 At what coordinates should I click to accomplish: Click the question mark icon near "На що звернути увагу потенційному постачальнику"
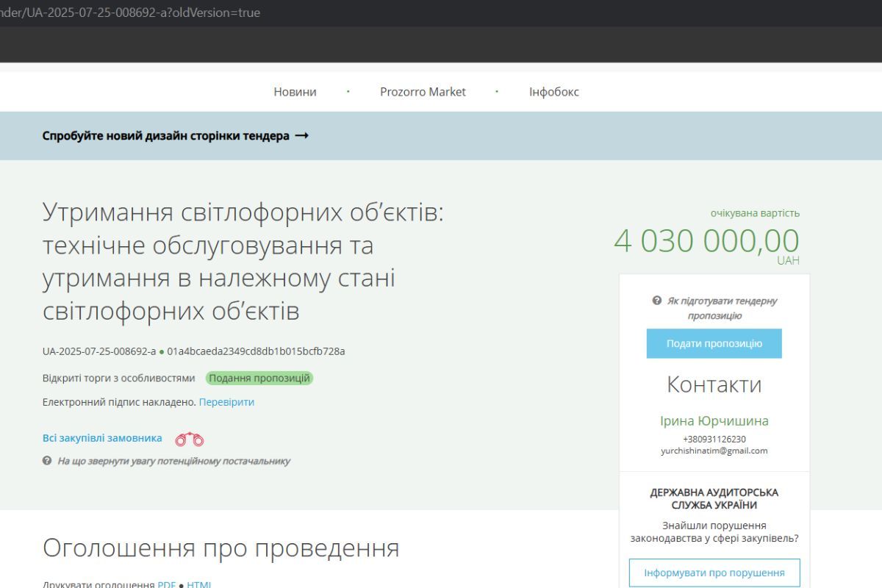47,461
